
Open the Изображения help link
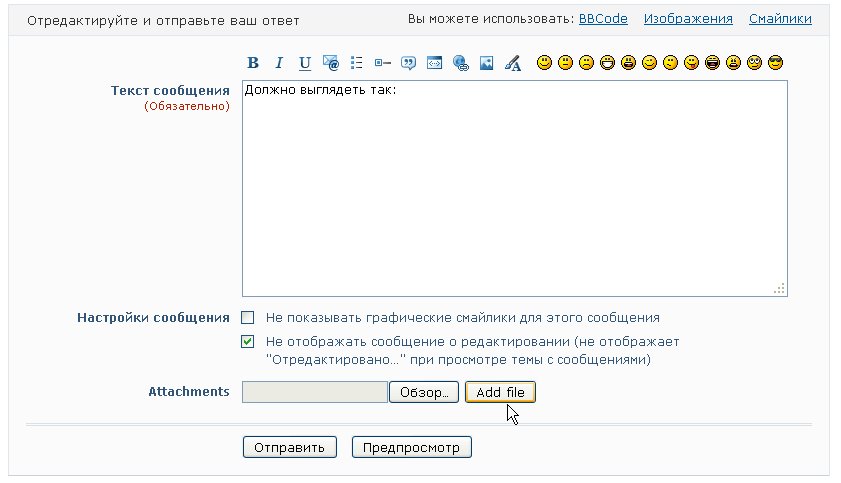click(x=688, y=19)
